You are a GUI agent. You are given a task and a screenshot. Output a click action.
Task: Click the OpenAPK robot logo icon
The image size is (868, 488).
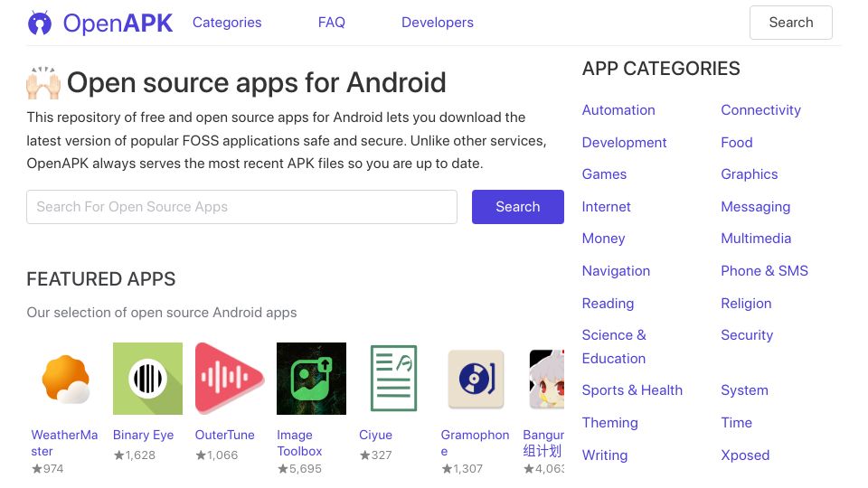pyautogui.click(x=40, y=23)
